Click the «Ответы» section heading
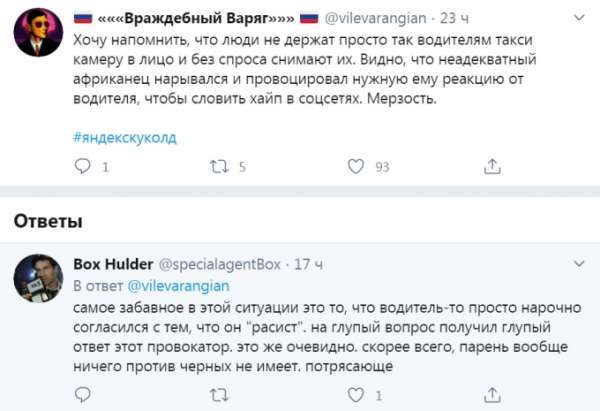Screen dimensions: 600x411 pyautogui.click(x=39, y=219)
